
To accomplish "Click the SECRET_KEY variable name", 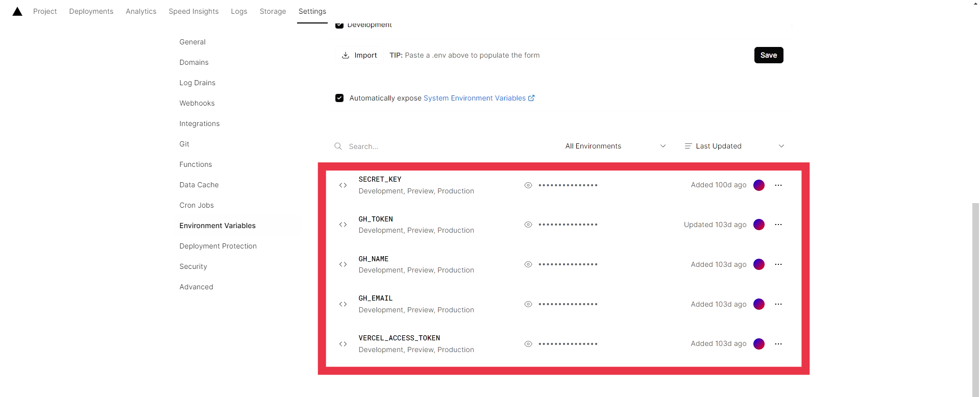I will click(380, 179).
